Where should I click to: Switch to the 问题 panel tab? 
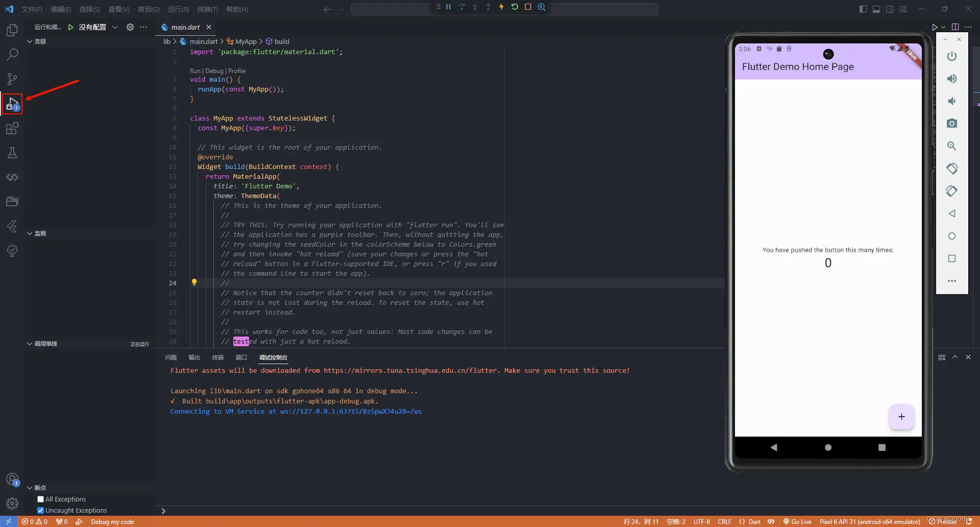(x=171, y=357)
